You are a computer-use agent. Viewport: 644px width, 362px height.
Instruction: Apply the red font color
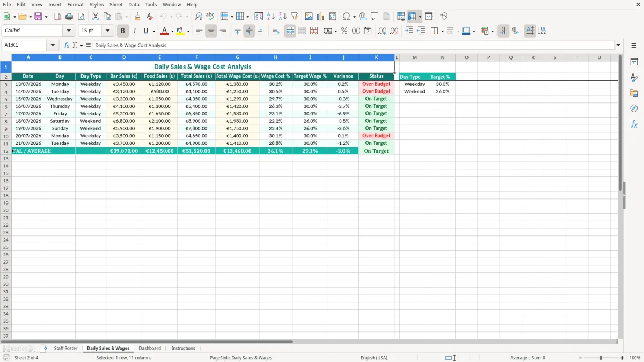(x=165, y=31)
